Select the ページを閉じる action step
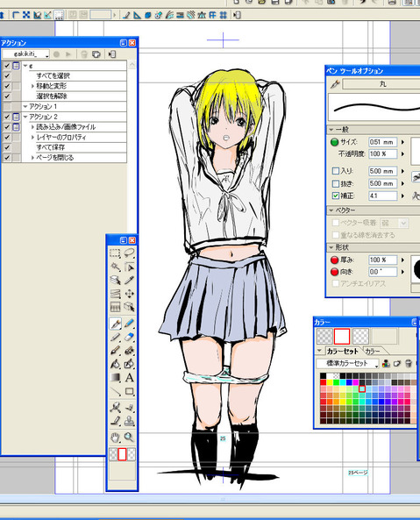Screen dimensions: 420x520 54,158
